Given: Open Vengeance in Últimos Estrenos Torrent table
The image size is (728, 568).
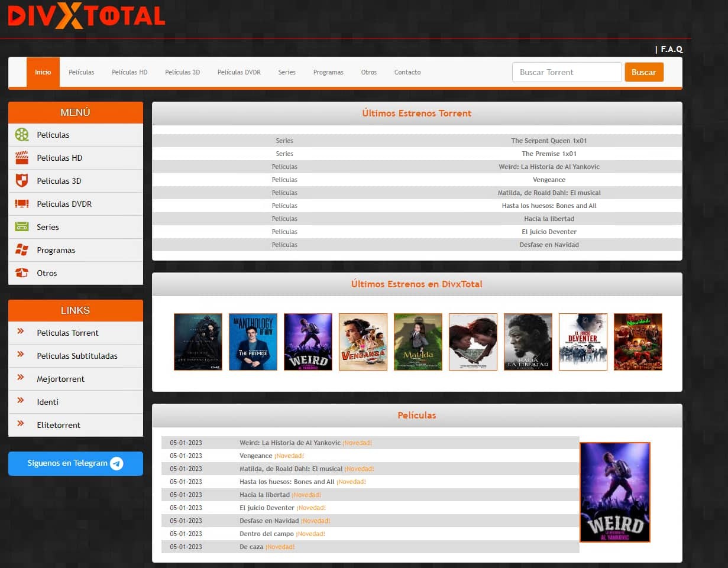Looking at the screenshot, I should [x=549, y=180].
